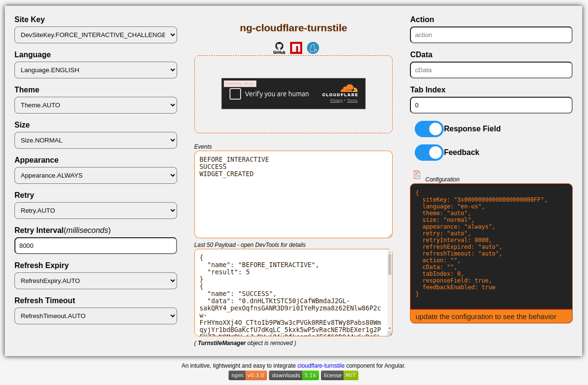Toggle the Response Field switch
Screen dimensions: 588x385
tap(429, 129)
